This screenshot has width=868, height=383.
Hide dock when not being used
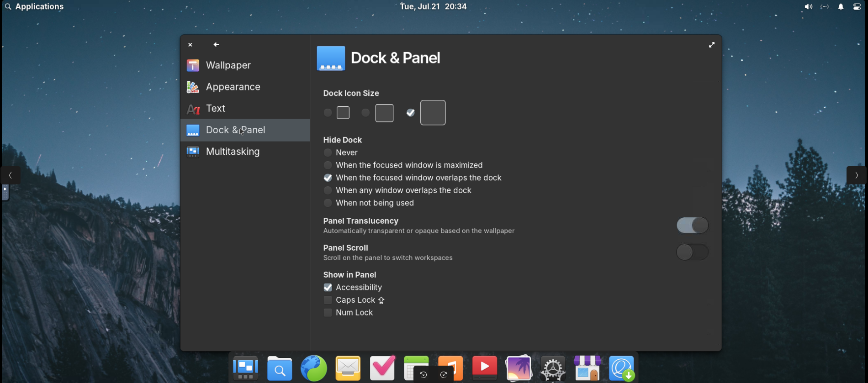pyautogui.click(x=369, y=203)
